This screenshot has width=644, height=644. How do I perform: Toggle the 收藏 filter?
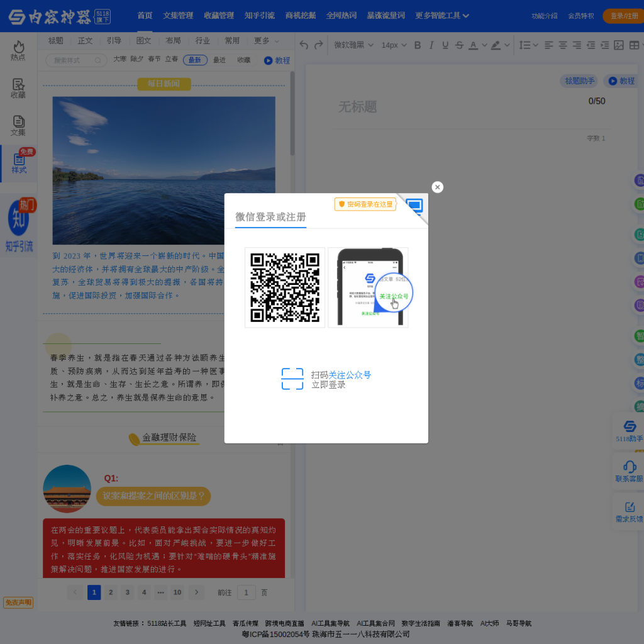(243, 60)
